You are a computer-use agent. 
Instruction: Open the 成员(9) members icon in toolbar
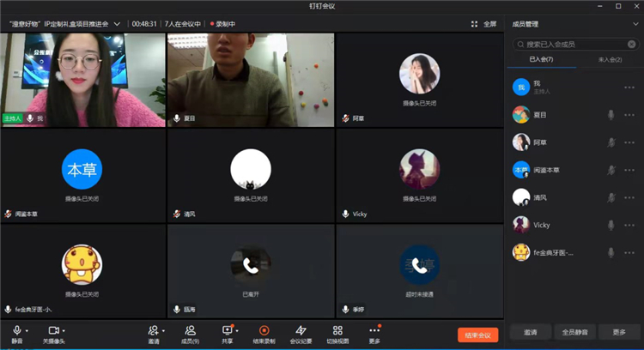coord(190,331)
